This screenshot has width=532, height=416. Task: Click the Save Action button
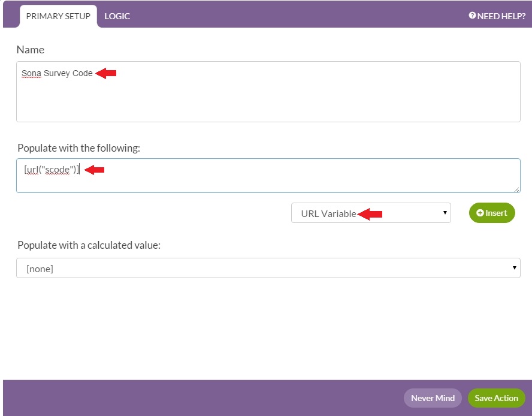click(x=496, y=397)
